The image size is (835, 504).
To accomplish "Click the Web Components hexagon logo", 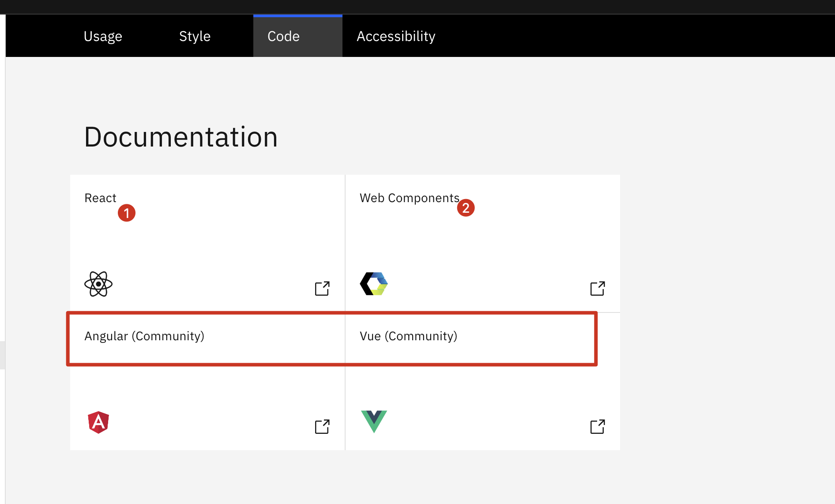I will 374,284.
